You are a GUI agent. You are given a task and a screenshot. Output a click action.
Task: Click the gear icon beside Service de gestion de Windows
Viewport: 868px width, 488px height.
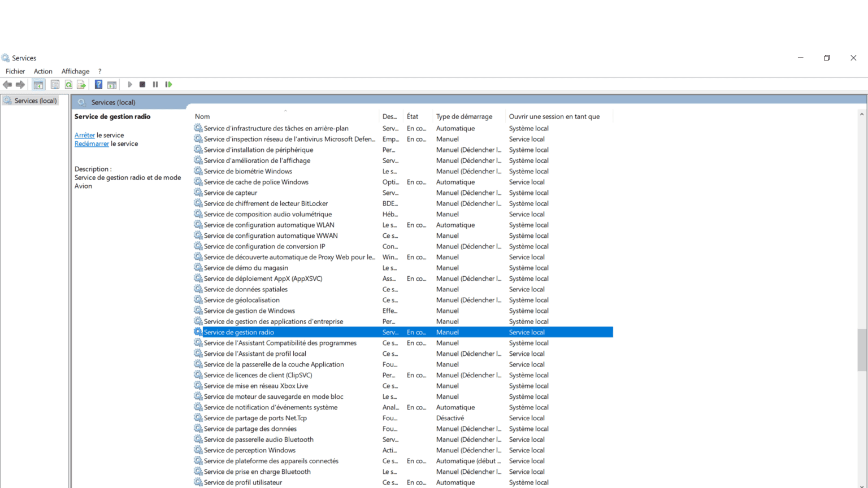(x=198, y=311)
